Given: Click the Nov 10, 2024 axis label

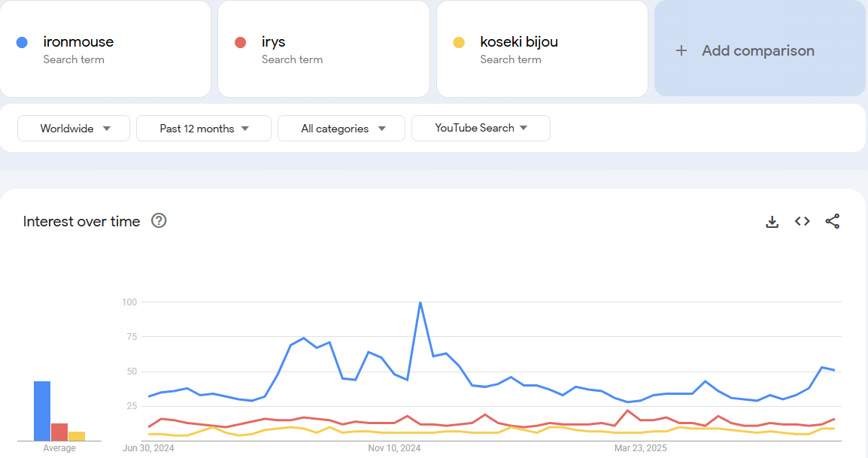Looking at the screenshot, I should [x=394, y=448].
